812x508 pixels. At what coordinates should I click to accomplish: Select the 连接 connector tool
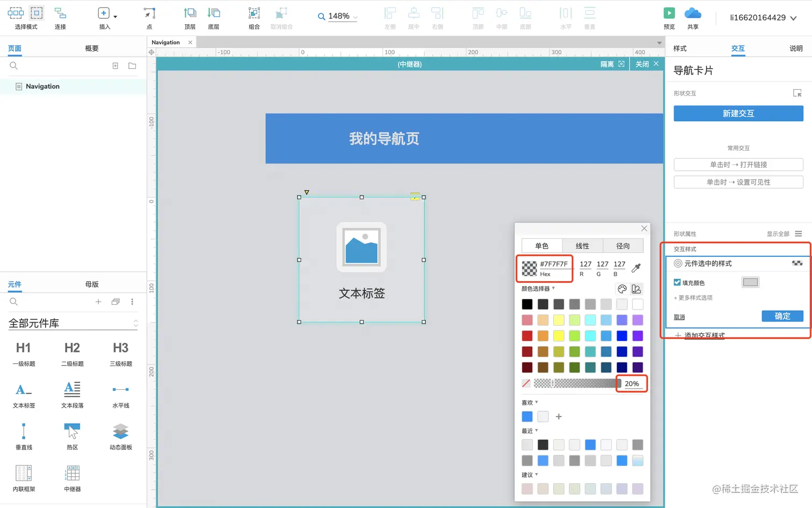click(60, 13)
